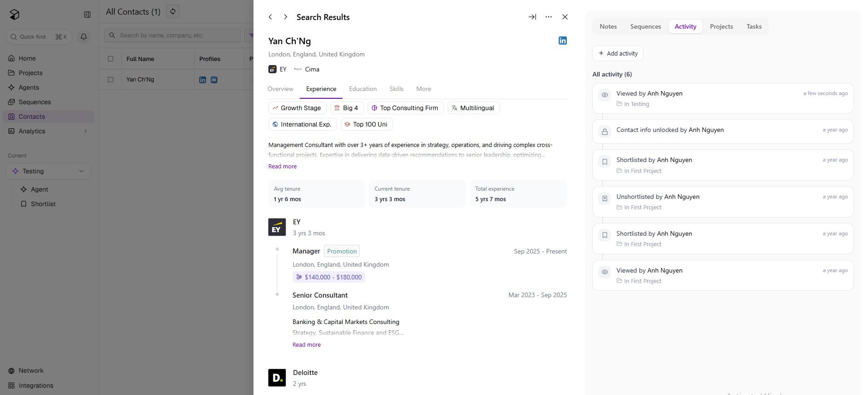Click the Quick find button

click(39, 37)
